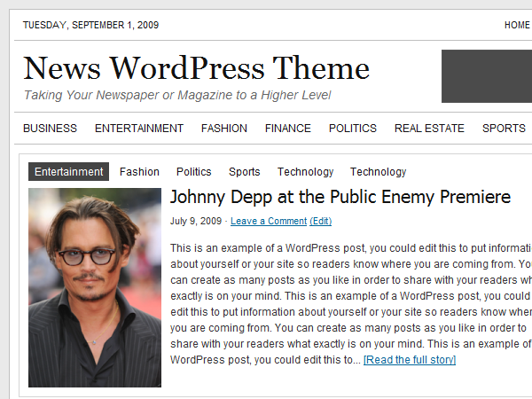Image resolution: width=532 pixels, height=399 pixels.
Task: Click the date text Tuesday, September 1, 2009
Action: tap(90, 25)
